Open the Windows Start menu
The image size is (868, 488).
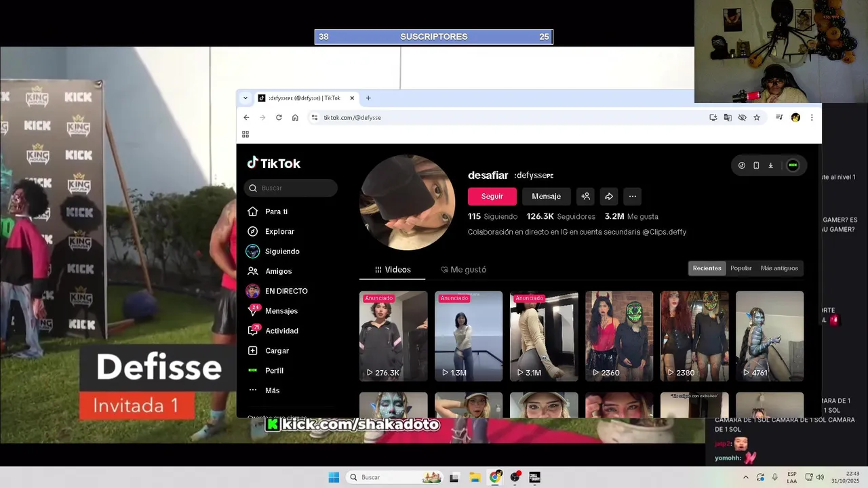[x=334, y=477]
